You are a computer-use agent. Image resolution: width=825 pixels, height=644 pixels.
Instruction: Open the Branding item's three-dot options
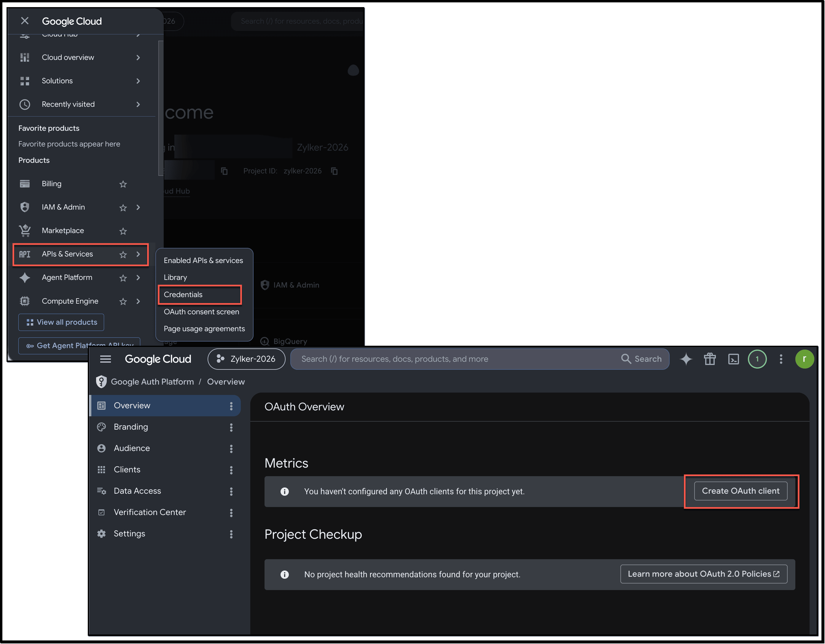(x=231, y=428)
